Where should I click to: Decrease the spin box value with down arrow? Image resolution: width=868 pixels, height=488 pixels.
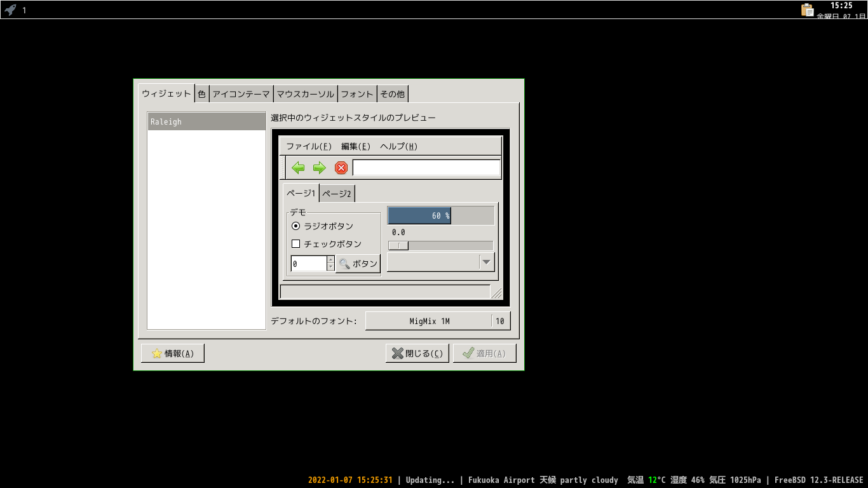(330, 267)
